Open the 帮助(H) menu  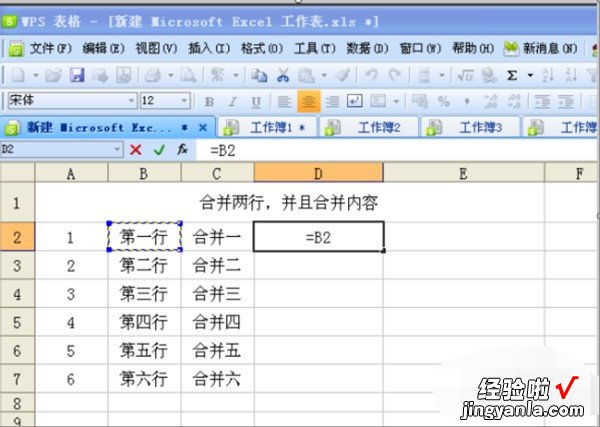(473, 49)
